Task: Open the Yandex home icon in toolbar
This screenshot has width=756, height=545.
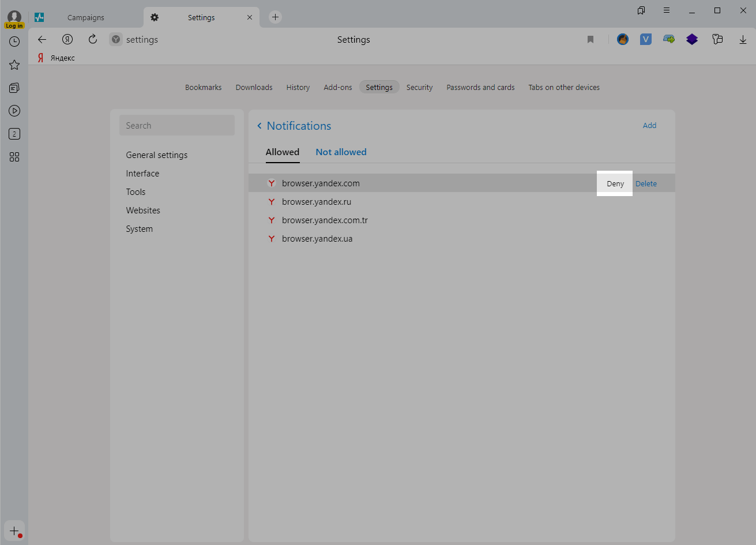Action: pyautogui.click(x=67, y=39)
